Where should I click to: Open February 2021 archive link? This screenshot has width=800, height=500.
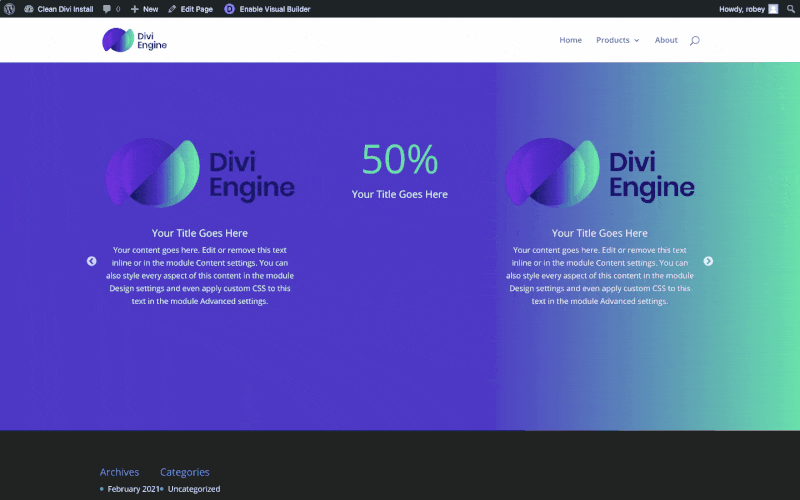click(133, 489)
